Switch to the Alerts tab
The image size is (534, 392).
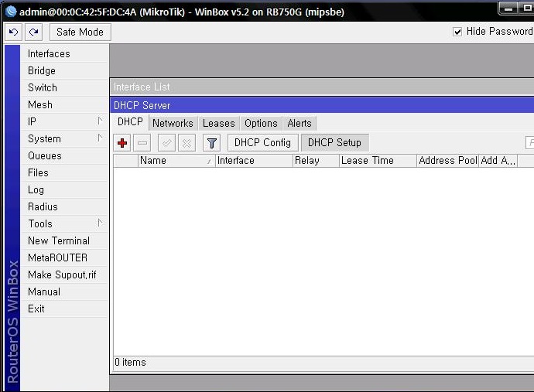(x=300, y=123)
